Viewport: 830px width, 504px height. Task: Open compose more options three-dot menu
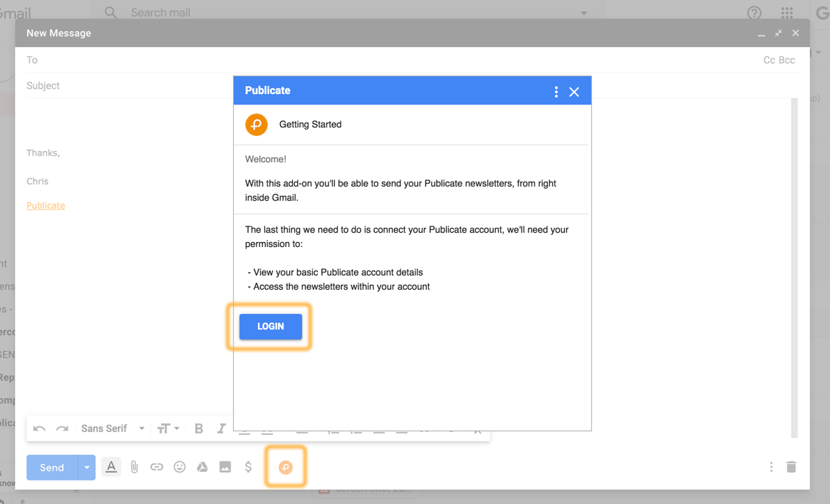772,467
